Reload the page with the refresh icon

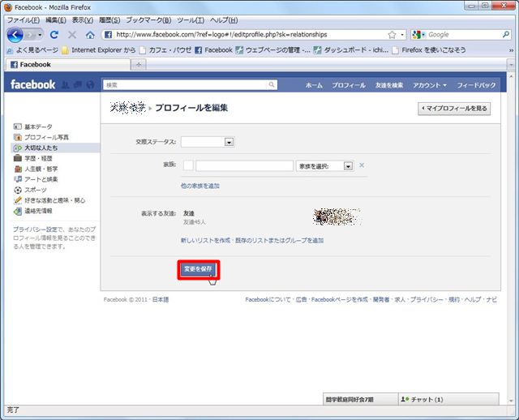[54, 34]
